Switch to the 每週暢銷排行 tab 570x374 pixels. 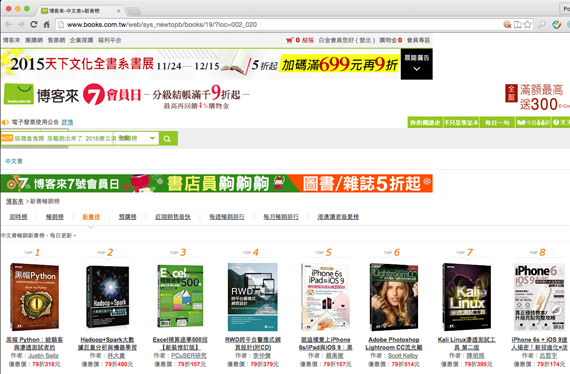[227, 217]
